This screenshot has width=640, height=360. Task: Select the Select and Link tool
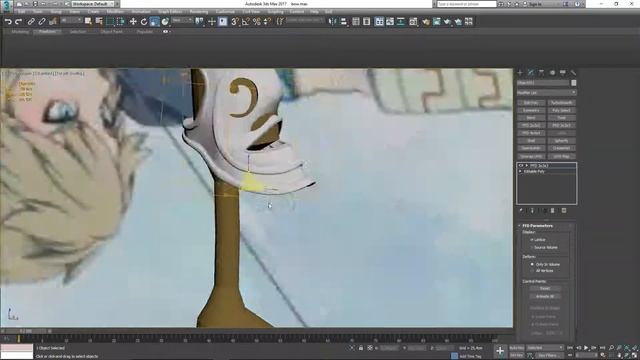(x=31, y=22)
